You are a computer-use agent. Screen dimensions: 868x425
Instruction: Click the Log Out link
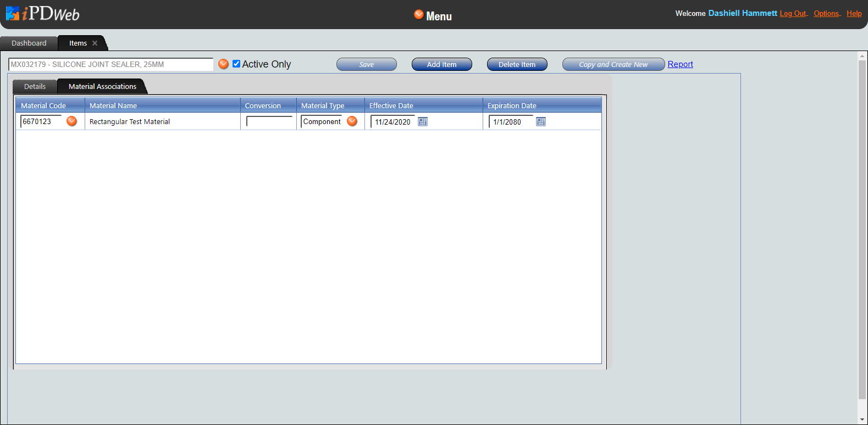point(793,14)
